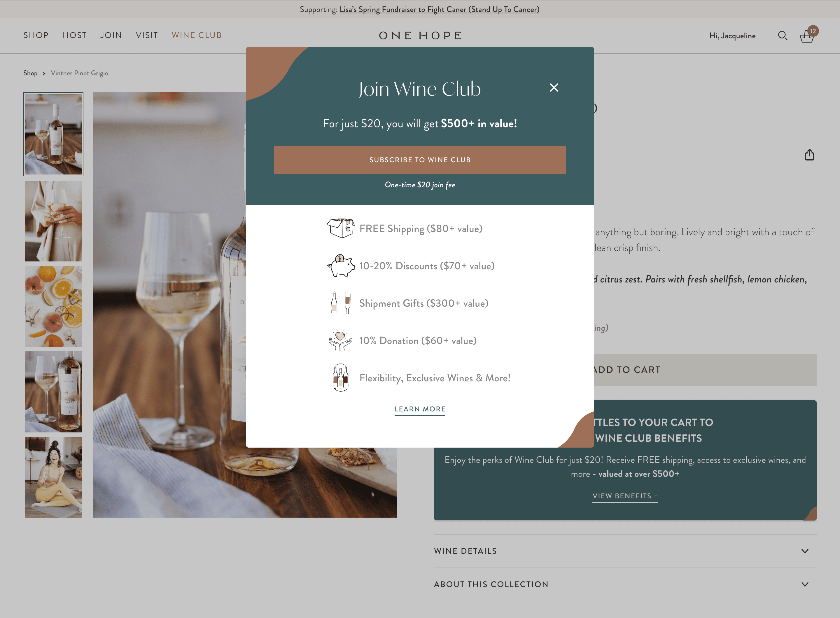
Task: Follow the Learn More link
Action: [x=420, y=409]
